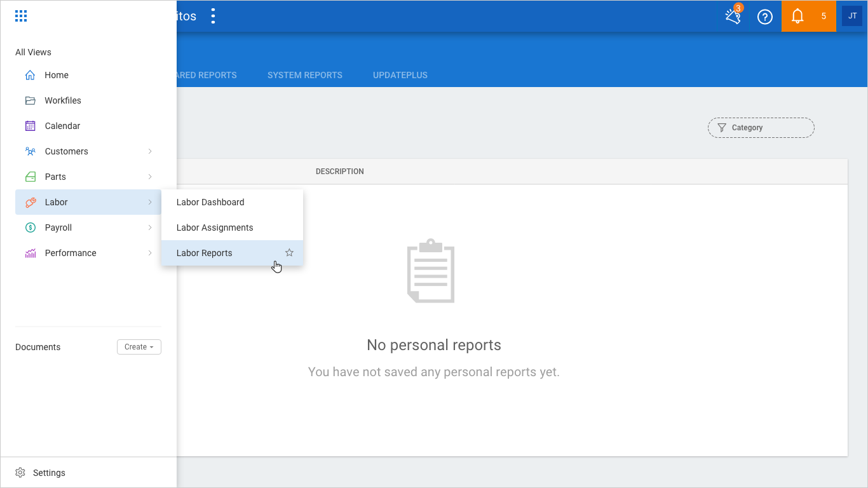The image size is (868, 488).
Task: Click the notifications bell icon
Action: click(797, 17)
